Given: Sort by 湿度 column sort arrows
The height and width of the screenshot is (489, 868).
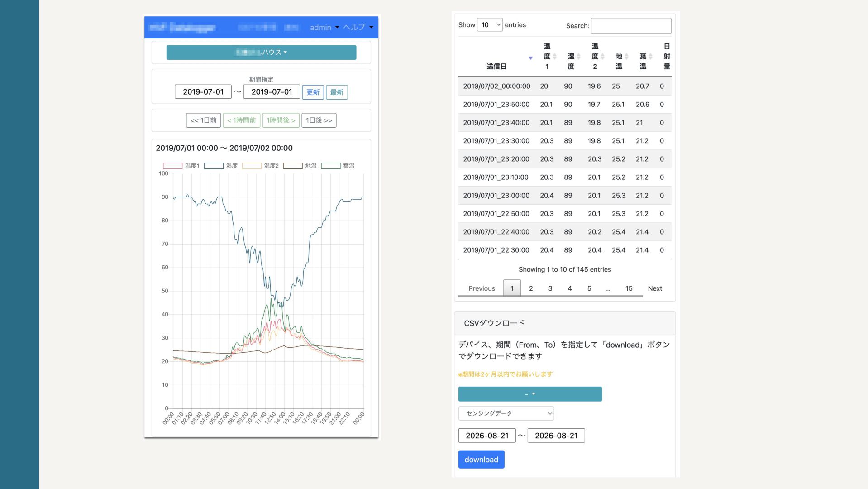Looking at the screenshot, I should click(578, 56).
